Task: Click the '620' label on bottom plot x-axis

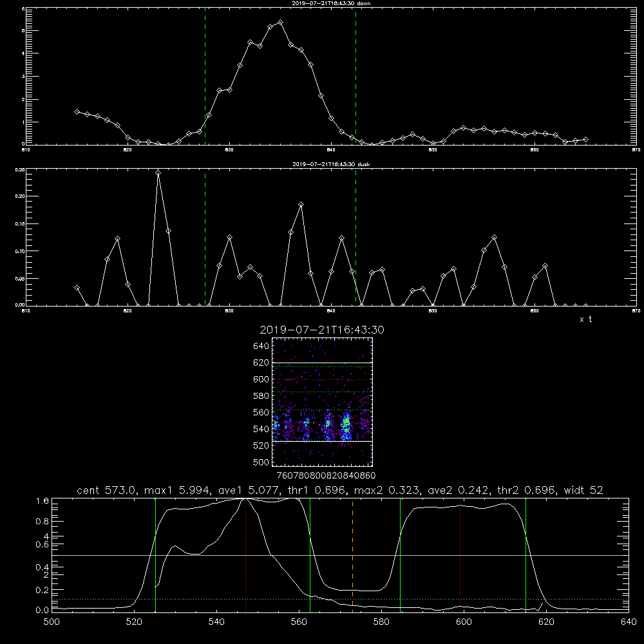Action: pos(547,622)
